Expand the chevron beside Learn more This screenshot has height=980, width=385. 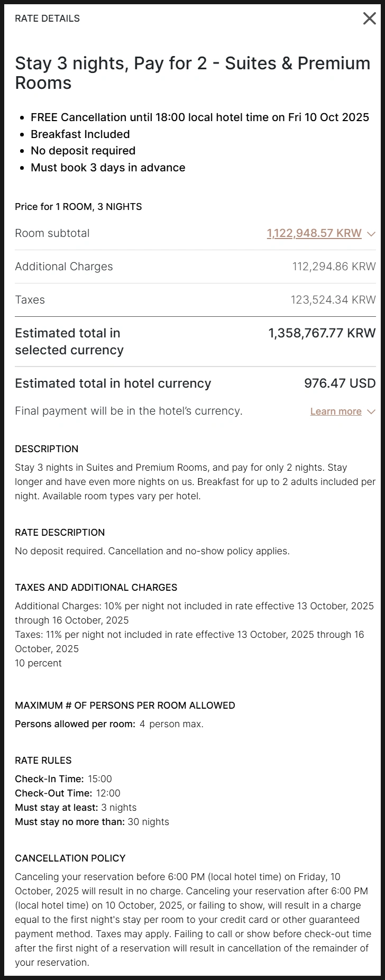pyautogui.click(x=371, y=411)
